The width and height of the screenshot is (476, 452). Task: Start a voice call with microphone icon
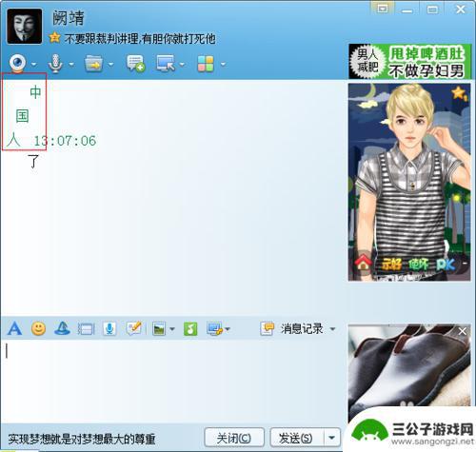coord(55,64)
